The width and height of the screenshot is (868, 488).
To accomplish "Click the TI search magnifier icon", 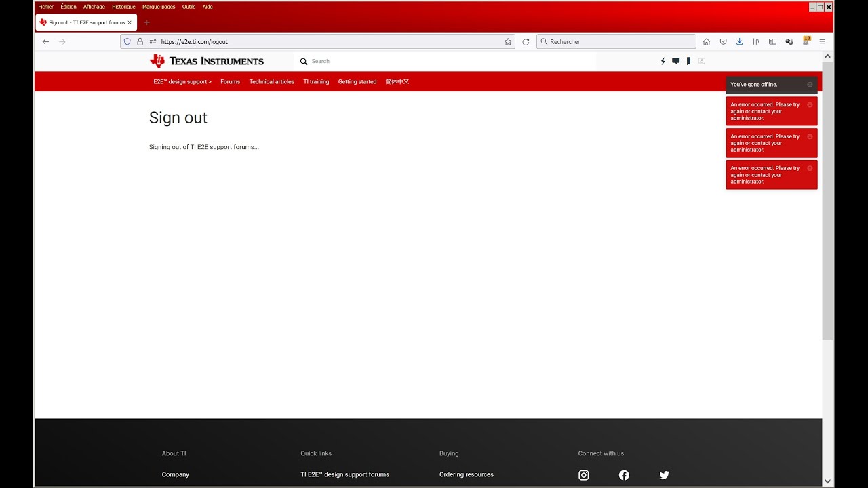I will pos(304,61).
